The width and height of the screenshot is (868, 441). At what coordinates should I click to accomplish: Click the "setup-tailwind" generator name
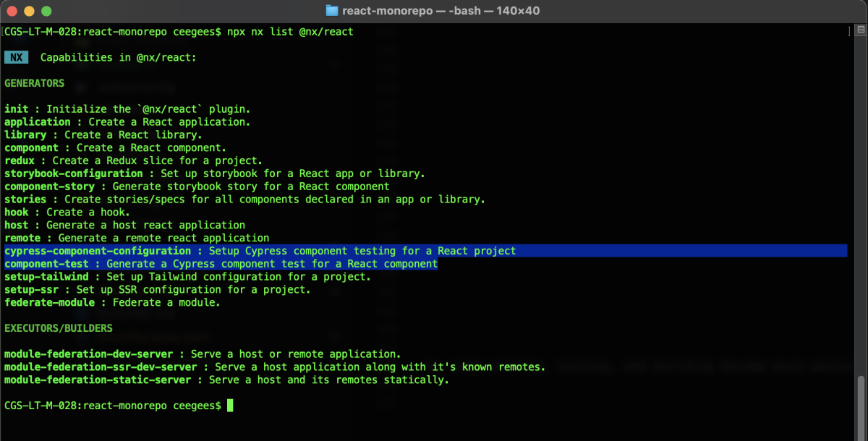click(46, 277)
